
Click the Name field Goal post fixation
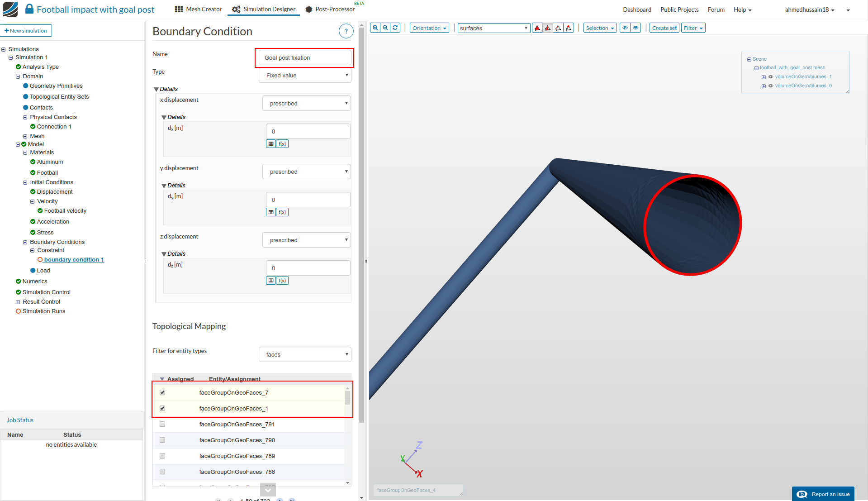pos(305,58)
